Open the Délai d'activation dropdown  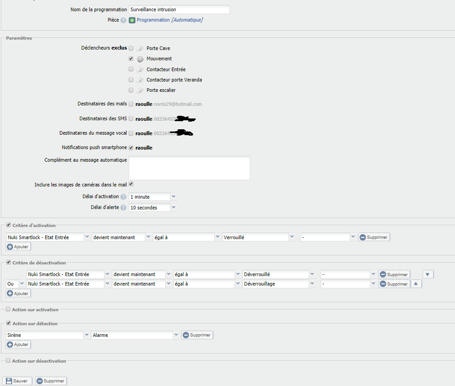(152, 197)
